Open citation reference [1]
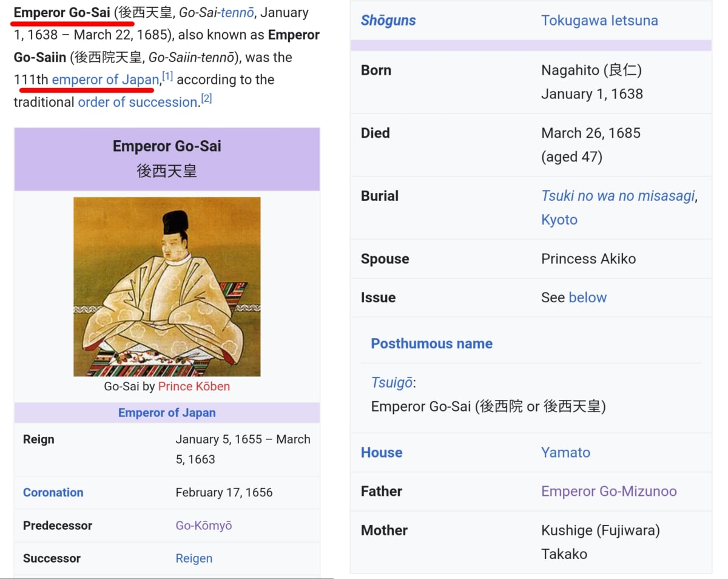728x579 pixels. (167, 76)
